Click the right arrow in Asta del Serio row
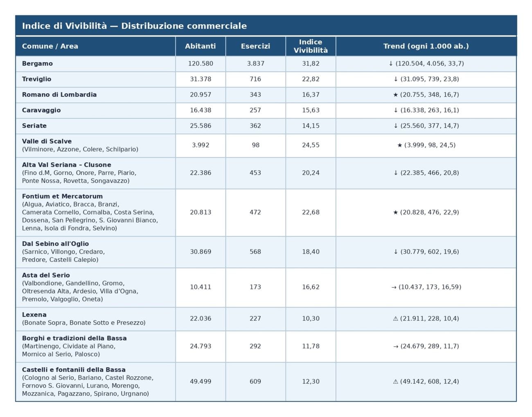Screen dimensions: 532x417 (x=394, y=287)
